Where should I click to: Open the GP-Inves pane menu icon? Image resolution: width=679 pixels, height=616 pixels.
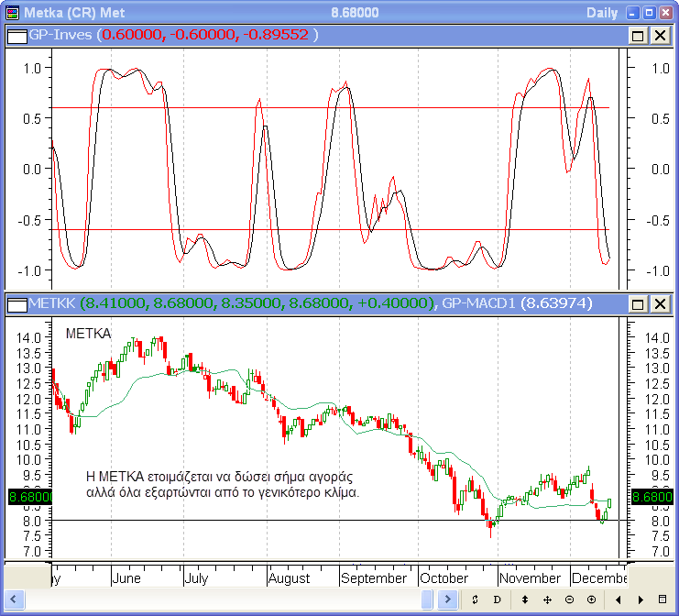coord(16,35)
